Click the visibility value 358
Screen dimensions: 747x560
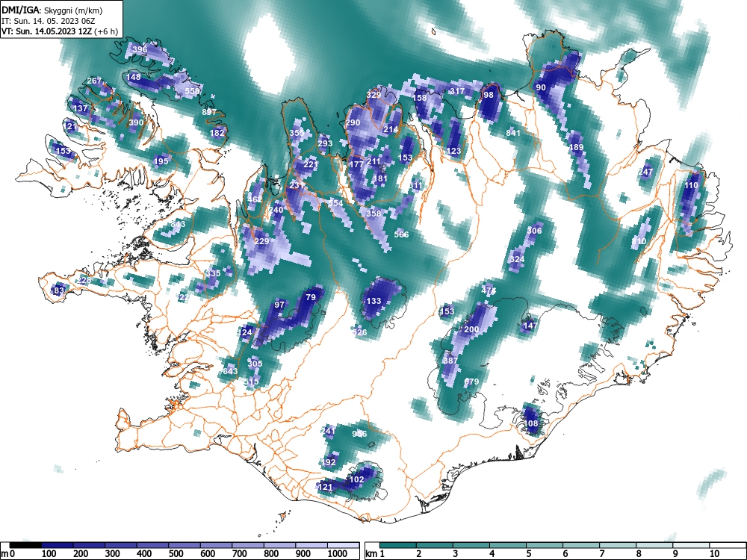click(x=374, y=214)
